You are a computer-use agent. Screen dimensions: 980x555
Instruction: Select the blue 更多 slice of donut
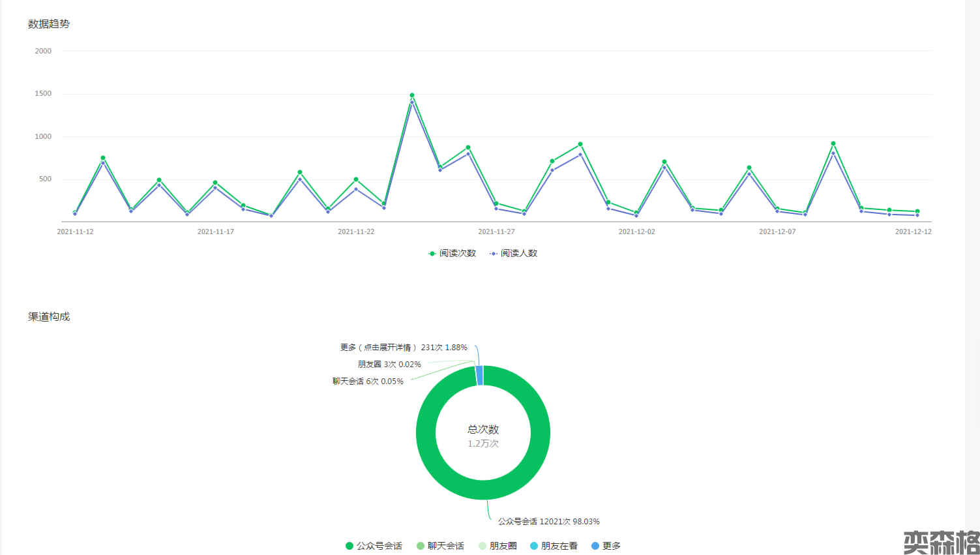click(480, 375)
